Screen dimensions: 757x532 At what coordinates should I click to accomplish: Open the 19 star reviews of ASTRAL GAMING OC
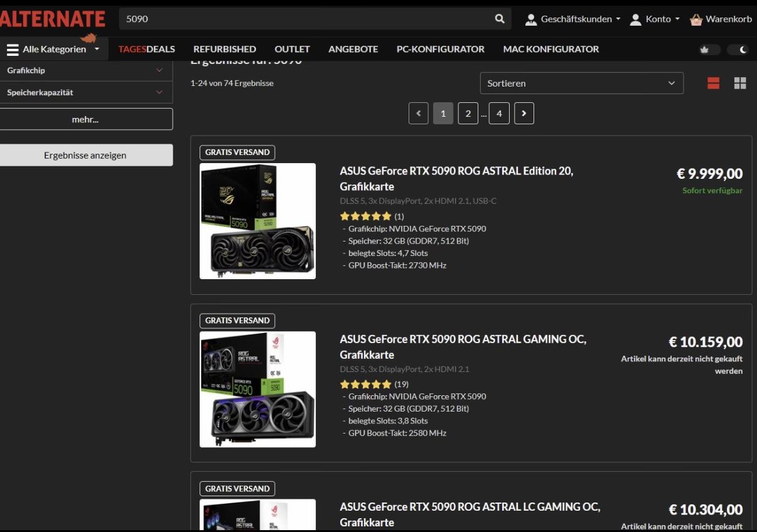(x=374, y=385)
